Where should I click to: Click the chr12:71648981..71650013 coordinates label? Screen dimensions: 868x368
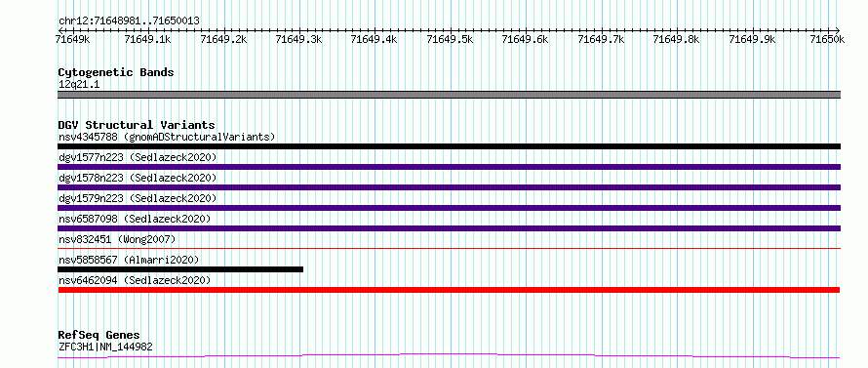(129, 20)
